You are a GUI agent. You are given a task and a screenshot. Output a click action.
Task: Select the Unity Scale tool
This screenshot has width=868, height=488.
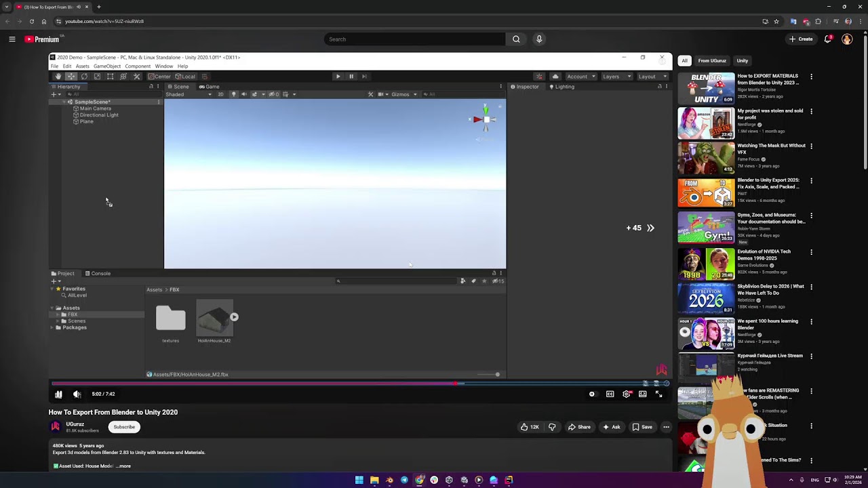tap(97, 77)
